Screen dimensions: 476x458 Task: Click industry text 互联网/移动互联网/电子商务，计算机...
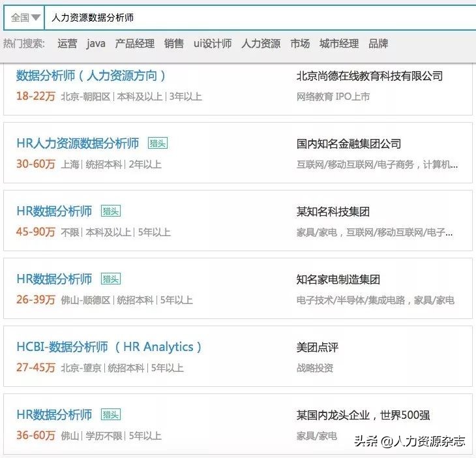pyautogui.click(x=377, y=164)
